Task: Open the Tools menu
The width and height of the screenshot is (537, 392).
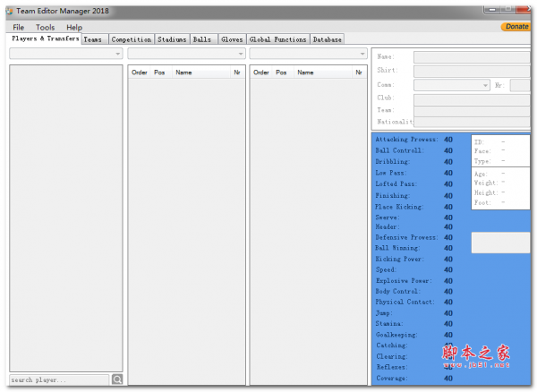Action: (x=46, y=27)
